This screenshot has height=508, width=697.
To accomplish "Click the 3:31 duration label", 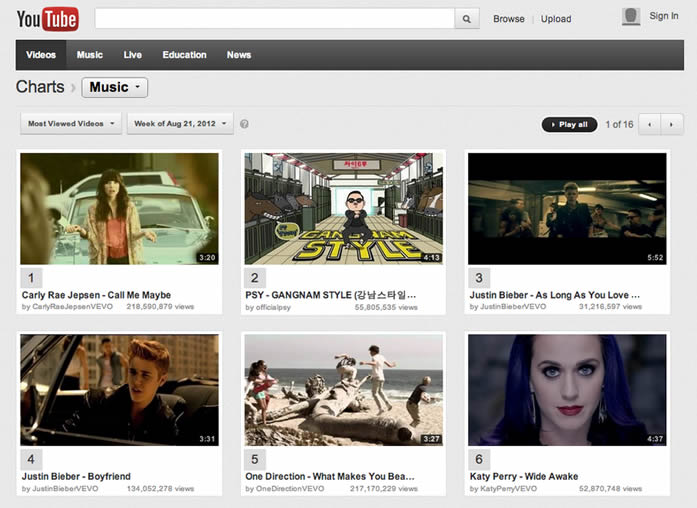I will point(207,439).
